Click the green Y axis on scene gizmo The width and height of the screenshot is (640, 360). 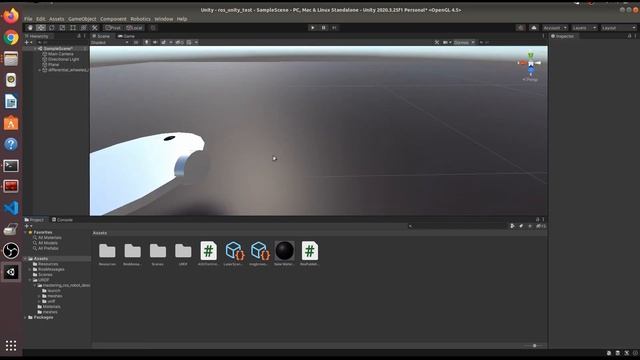click(x=531, y=55)
